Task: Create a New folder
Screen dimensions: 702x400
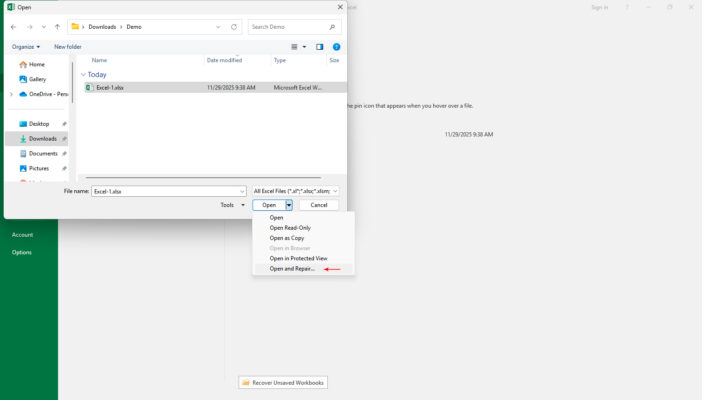Action: point(68,47)
